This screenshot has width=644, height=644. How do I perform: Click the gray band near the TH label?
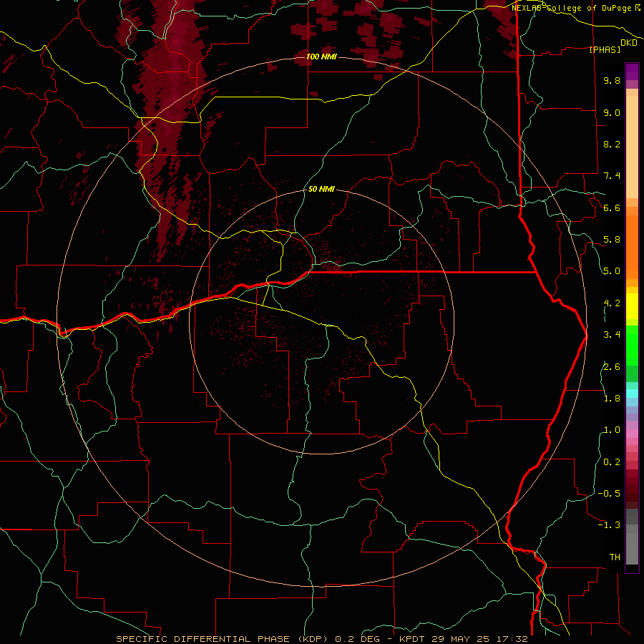[x=632, y=548]
